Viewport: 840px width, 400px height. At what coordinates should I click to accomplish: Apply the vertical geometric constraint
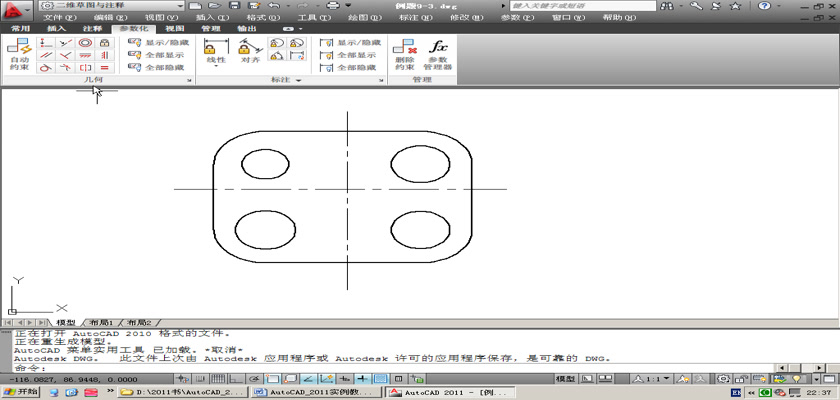pos(104,55)
